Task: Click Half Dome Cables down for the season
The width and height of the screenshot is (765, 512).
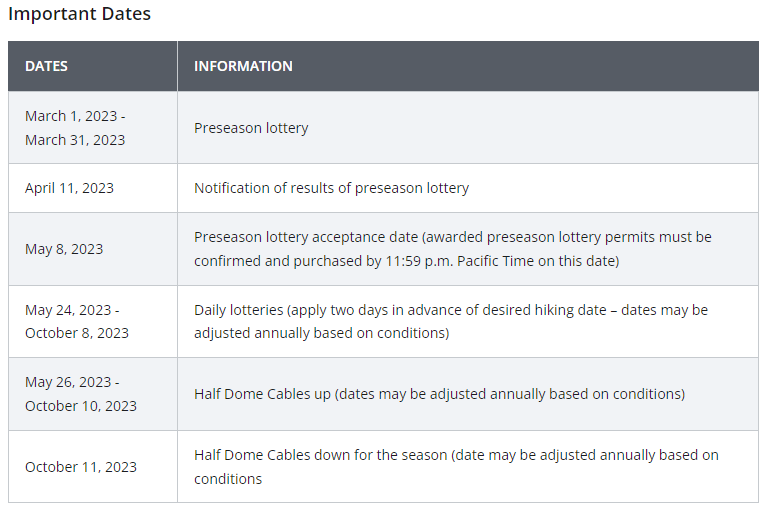Action: 321,455
